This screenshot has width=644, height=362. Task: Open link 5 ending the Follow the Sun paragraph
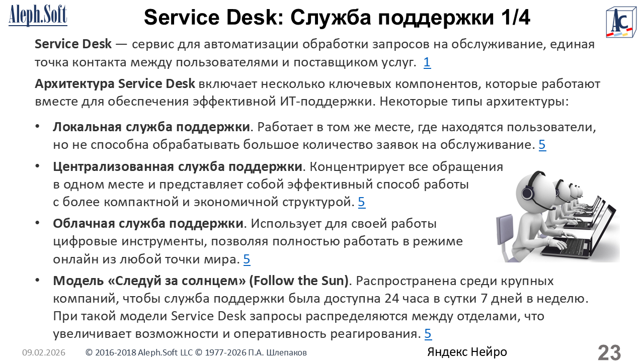point(428,334)
